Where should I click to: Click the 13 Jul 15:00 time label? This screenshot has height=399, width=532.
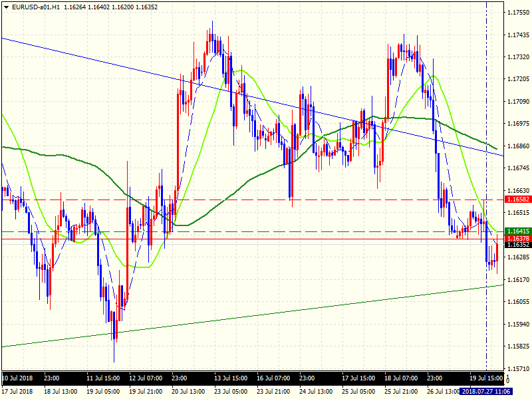(x=231, y=378)
